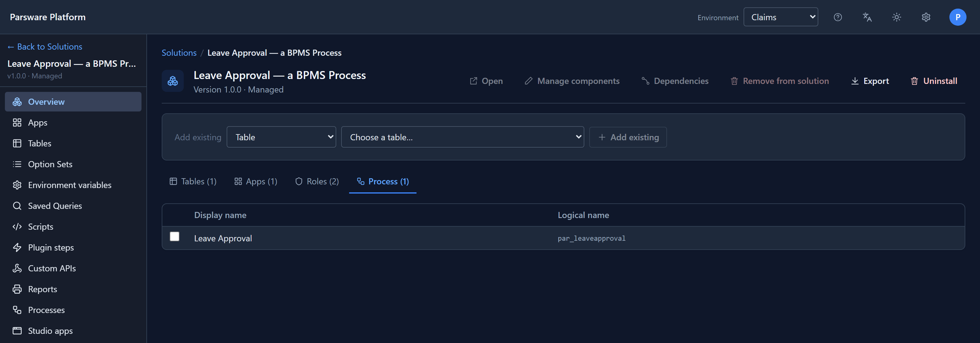Click Manage components button
The width and height of the screenshot is (980, 343).
coord(572,81)
